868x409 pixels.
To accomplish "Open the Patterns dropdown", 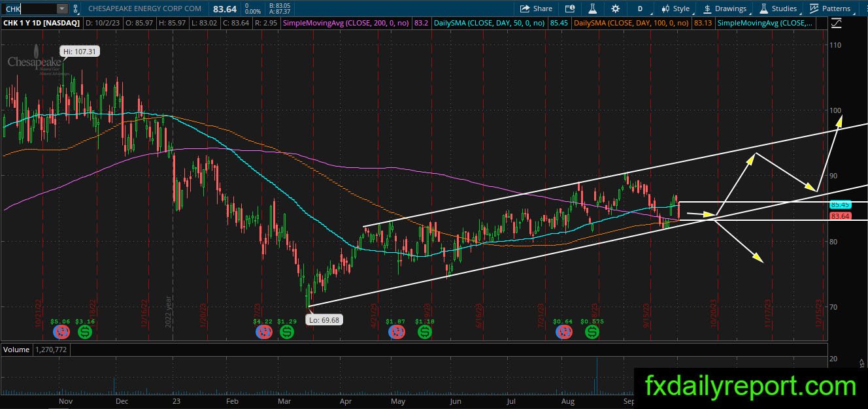I will tap(831, 8).
